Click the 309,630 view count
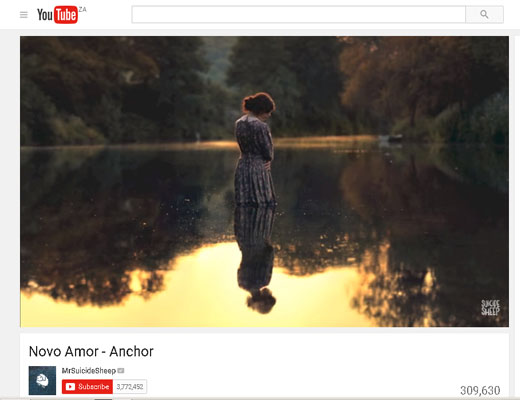The image size is (520, 400). coord(480,390)
